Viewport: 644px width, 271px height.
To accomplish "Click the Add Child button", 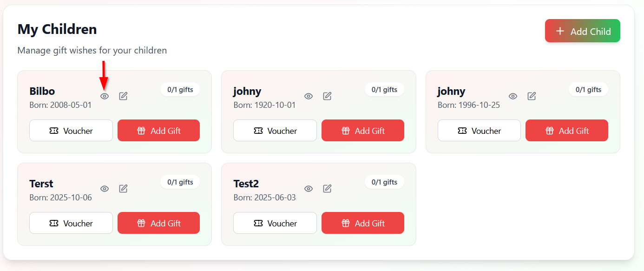I will [582, 31].
